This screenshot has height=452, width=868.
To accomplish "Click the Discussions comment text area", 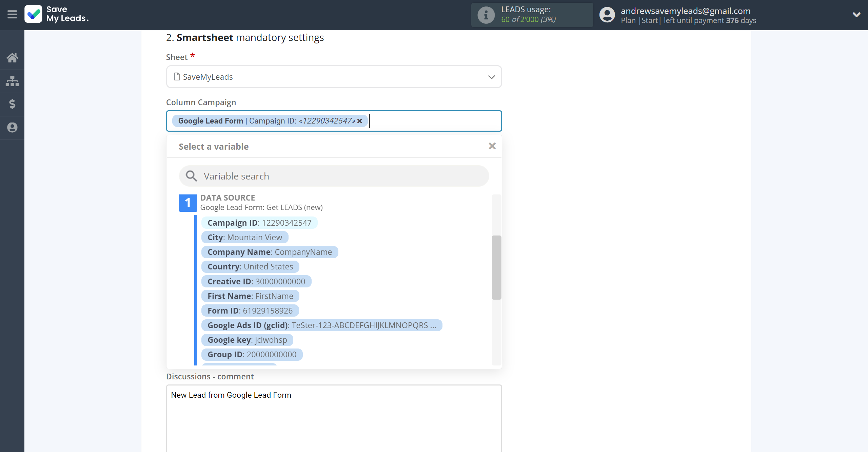I will (x=334, y=418).
